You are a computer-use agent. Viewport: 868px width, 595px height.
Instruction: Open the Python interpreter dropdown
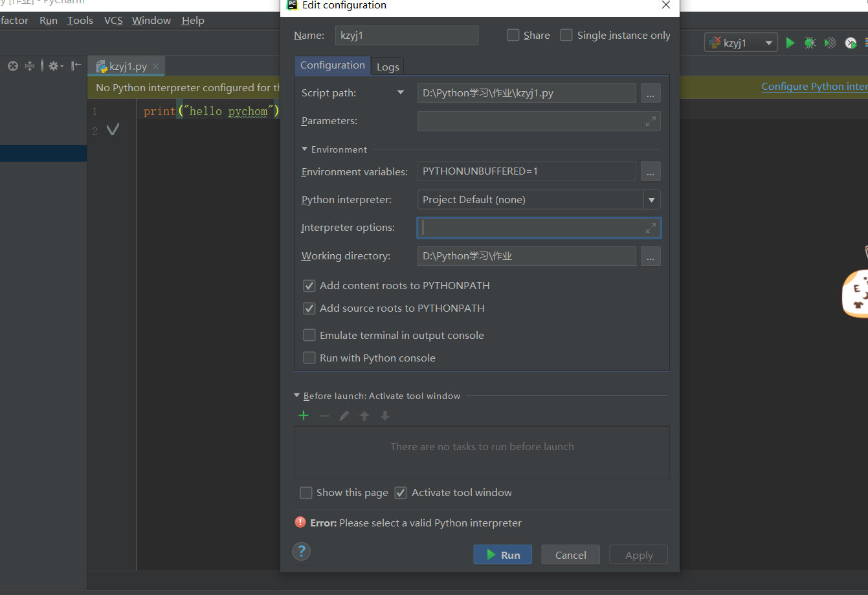(652, 200)
